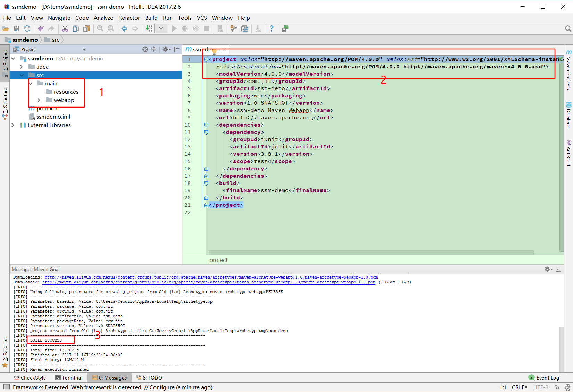Toggle the Favorites side tool window
This screenshot has width=573, height=392.
click(x=5, y=352)
